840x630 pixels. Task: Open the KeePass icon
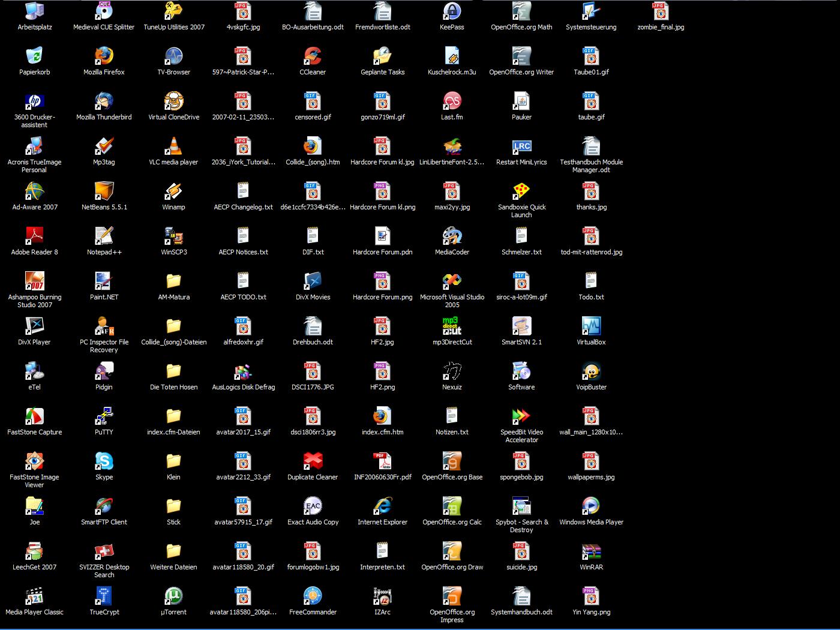(x=452, y=11)
